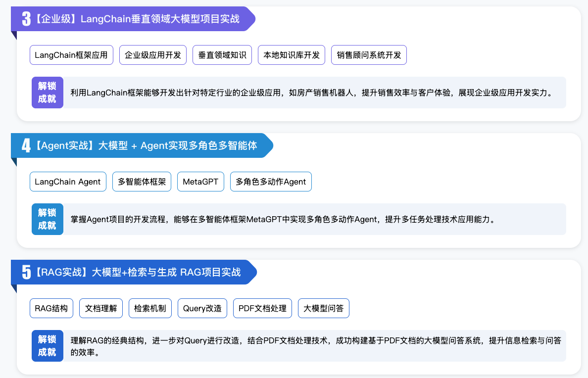
Task: Click the 解锁成就 badge in RAG section
Action: (x=48, y=346)
